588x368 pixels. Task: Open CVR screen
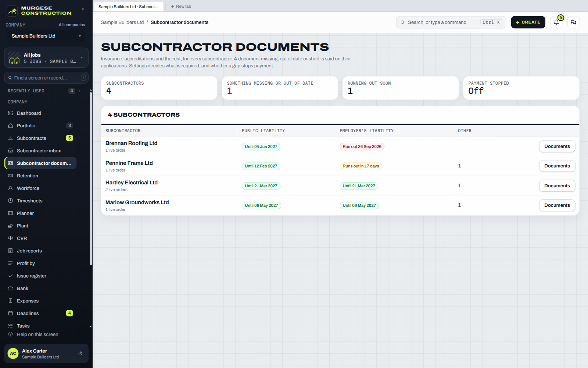pyautogui.click(x=40, y=238)
